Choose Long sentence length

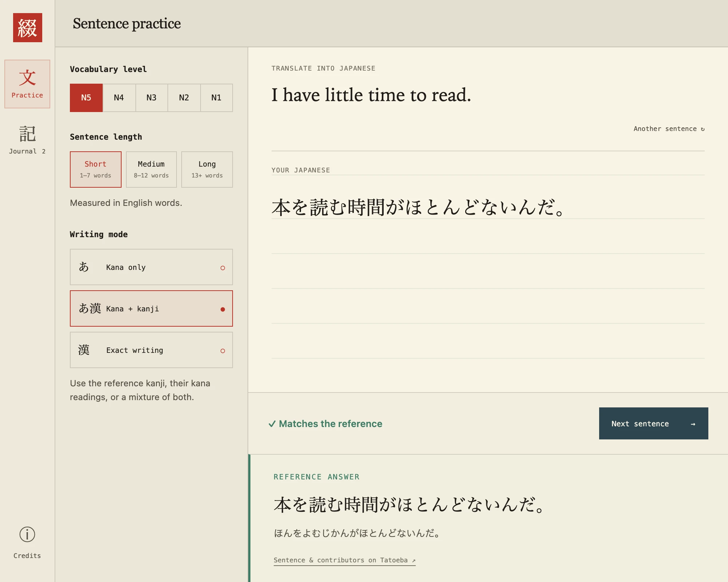click(207, 170)
